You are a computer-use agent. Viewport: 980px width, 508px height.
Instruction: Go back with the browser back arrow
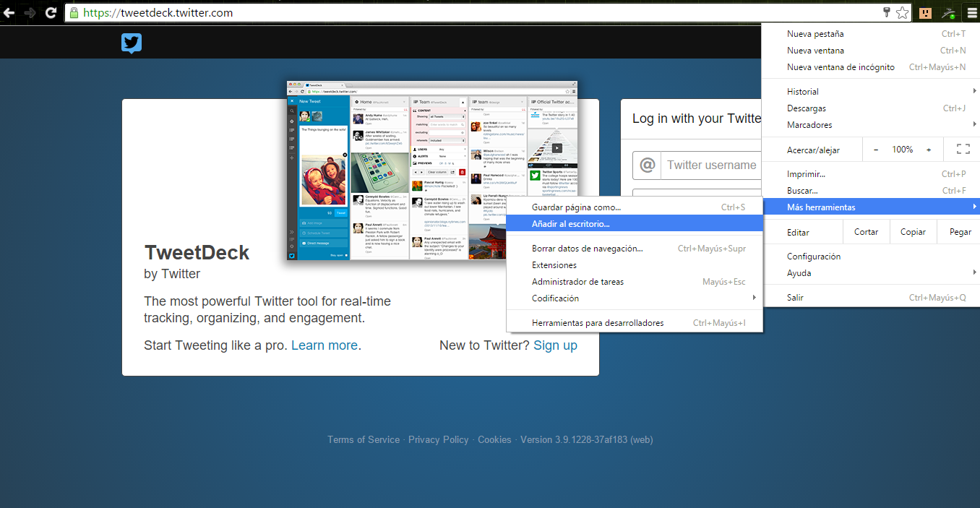click(x=9, y=13)
